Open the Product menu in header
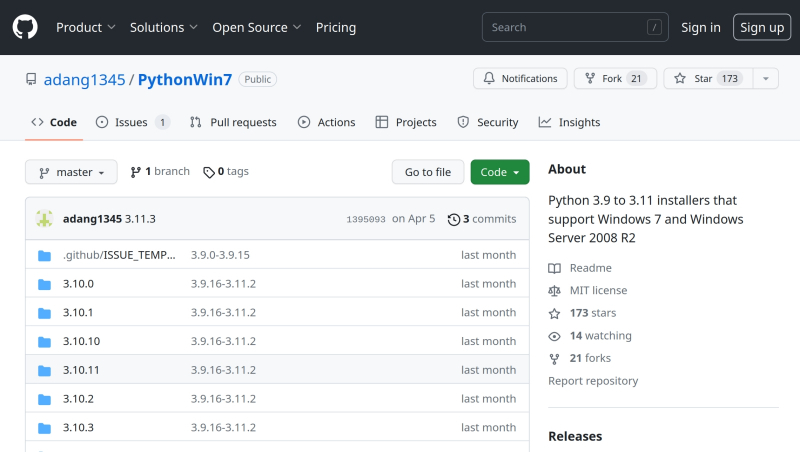 click(x=85, y=27)
